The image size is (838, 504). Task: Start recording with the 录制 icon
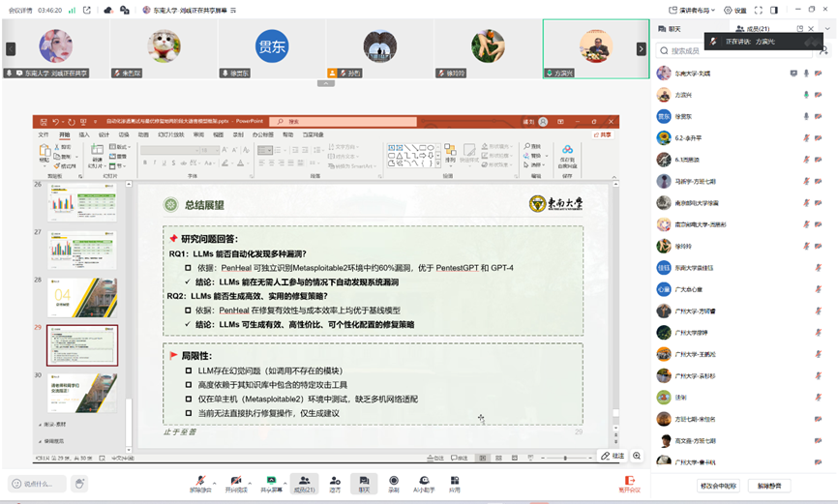(394, 481)
